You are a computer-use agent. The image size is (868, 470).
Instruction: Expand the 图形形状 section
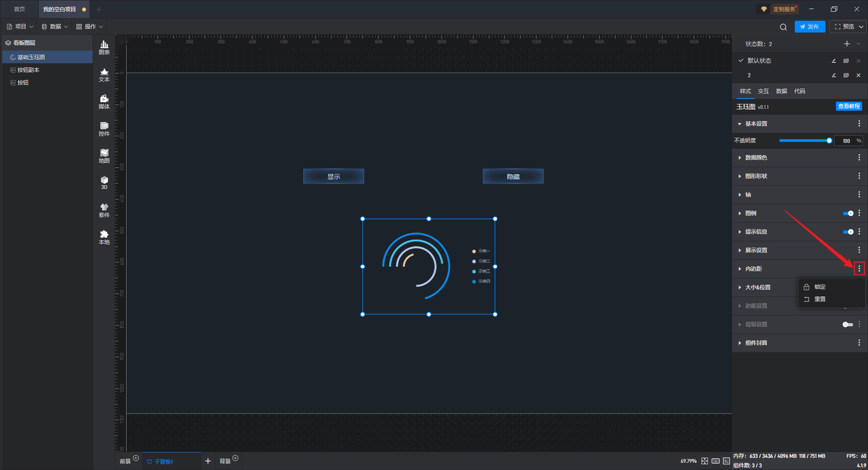[x=740, y=176]
